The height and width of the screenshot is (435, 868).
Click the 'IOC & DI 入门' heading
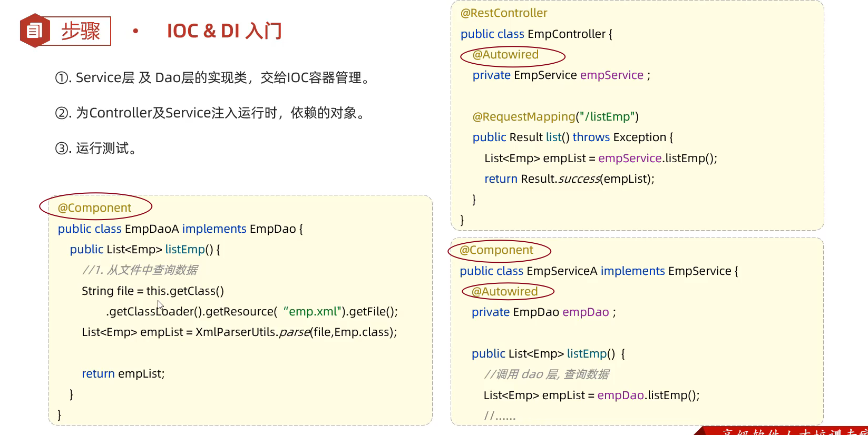(224, 31)
